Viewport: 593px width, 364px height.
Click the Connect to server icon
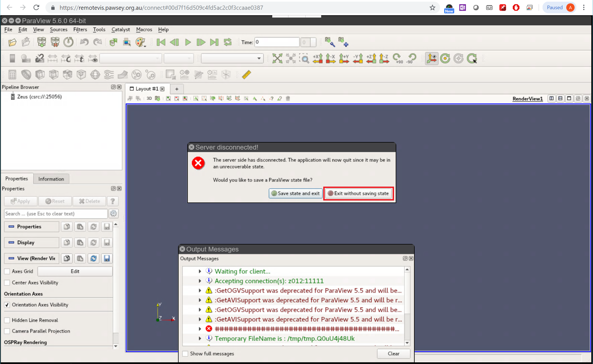coord(42,42)
